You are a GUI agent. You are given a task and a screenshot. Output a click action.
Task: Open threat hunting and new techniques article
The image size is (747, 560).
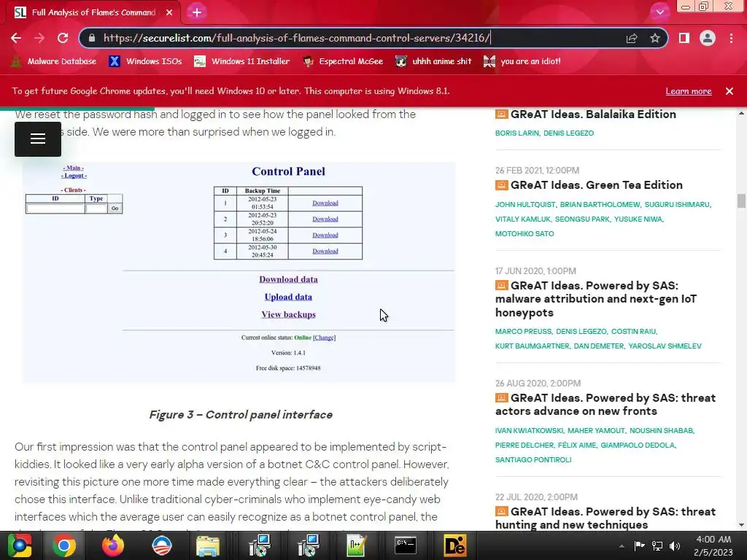(x=605, y=518)
